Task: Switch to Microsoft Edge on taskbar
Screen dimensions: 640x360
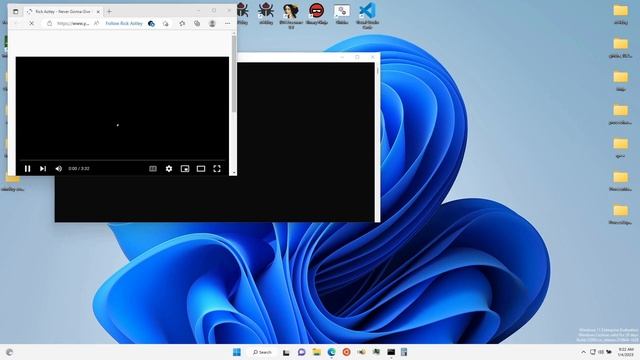Action: 331,352
